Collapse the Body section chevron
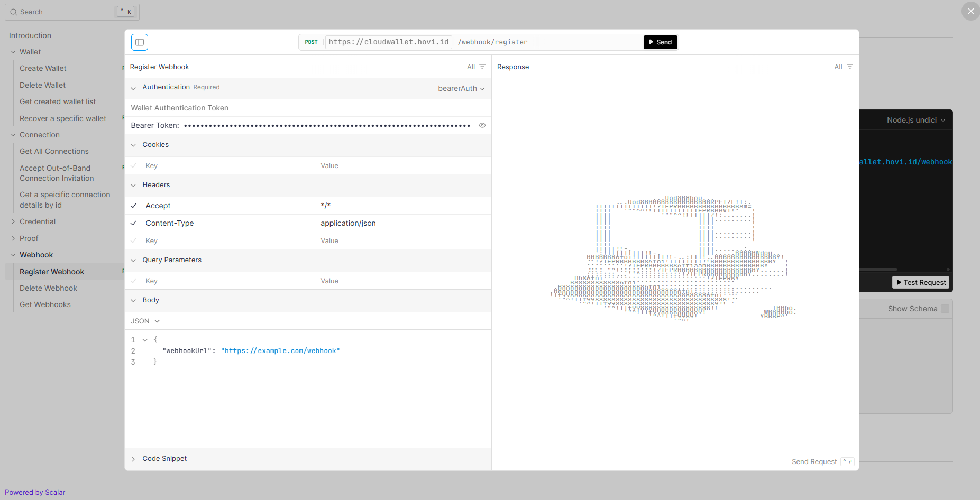Screen dimensions: 980x500 click(133, 300)
